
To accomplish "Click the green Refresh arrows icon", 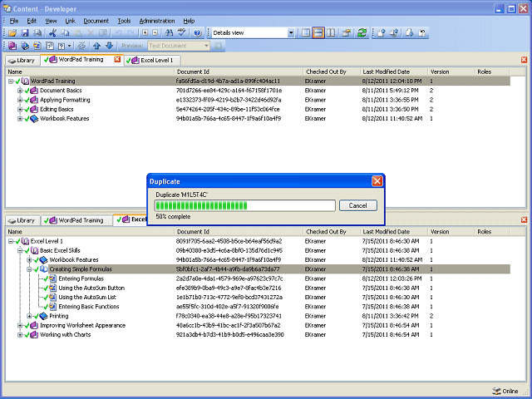I will [x=362, y=33].
